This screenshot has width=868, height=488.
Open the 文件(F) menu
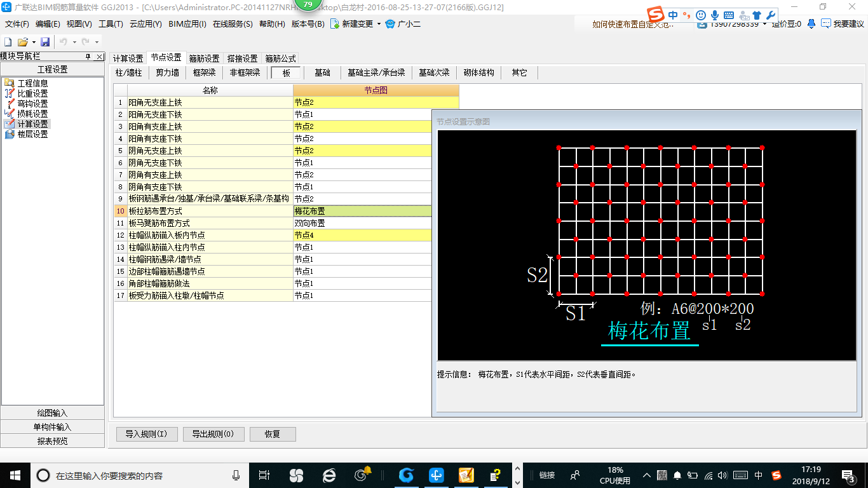17,24
